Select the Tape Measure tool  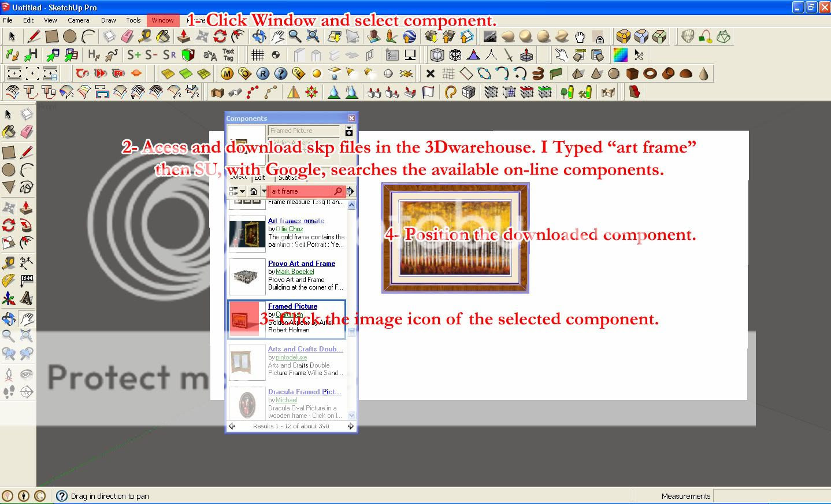pos(145,36)
